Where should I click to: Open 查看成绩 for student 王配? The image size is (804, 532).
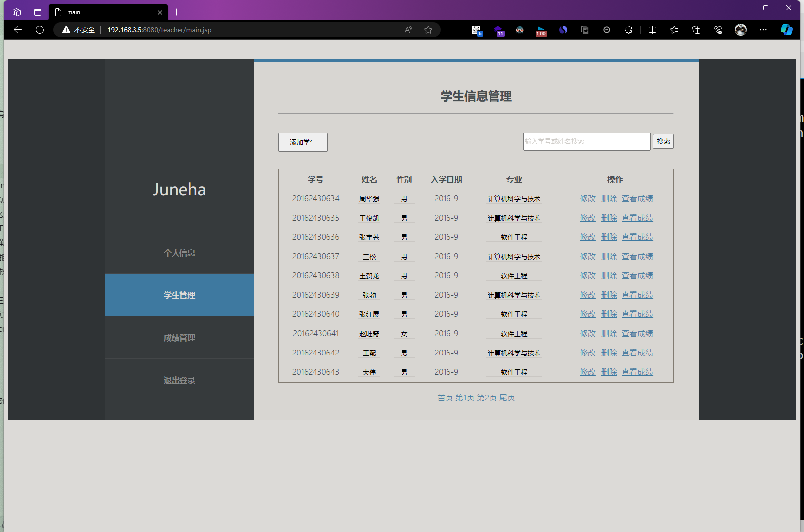pyautogui.click(x=637, y=353)
